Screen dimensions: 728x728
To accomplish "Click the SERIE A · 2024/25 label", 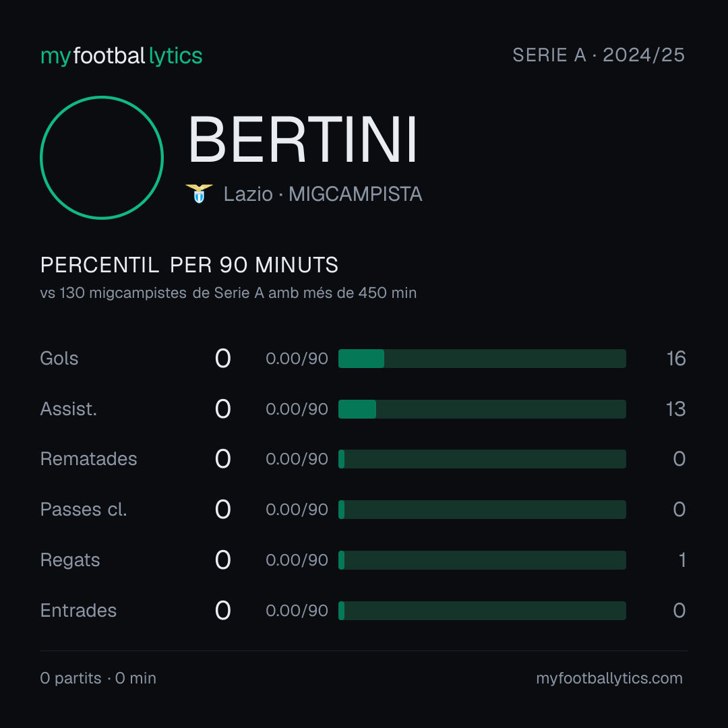I will click(599, 55).
